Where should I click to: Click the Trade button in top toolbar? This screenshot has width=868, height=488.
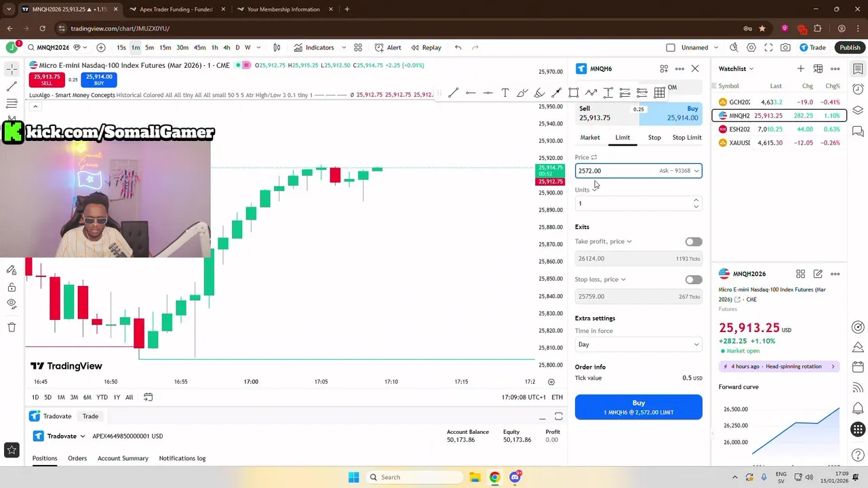click(x=812, y=47)
